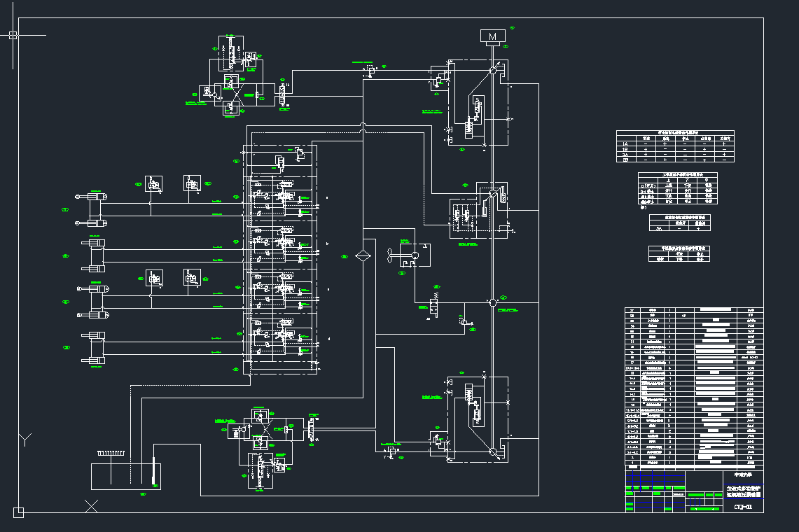Select the oil tank reservoir rectangle
Viewport: 799px width, 532px height.
[x=125, y=476]
